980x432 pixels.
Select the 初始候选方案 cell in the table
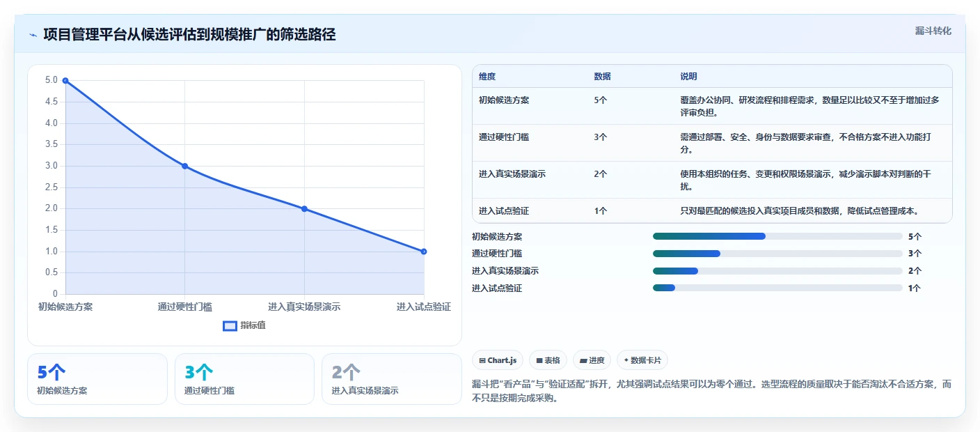pyautogui.click(x=504, y=100)
